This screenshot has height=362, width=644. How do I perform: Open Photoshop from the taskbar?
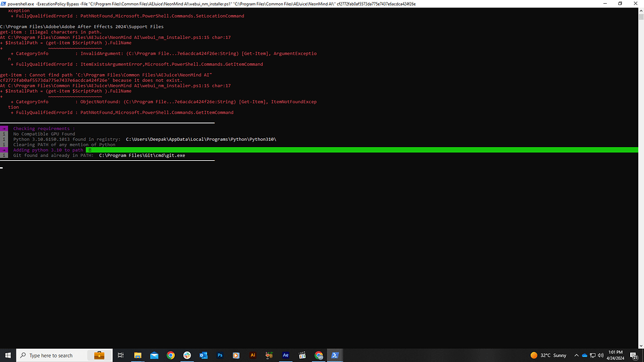219,355
